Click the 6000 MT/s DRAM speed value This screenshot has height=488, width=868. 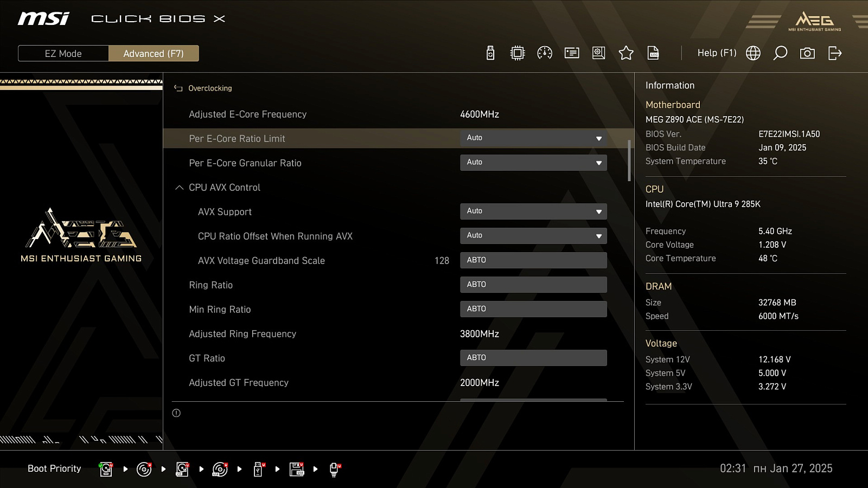tap(778, 316)
